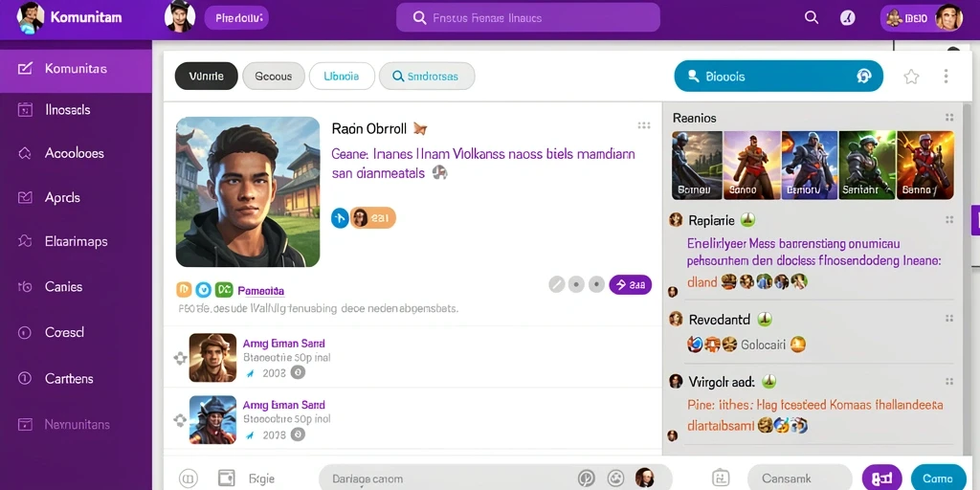The height and width of the screenshot is (490, 980).
Task: Click the yellow badge icon beside Pameoida
Action: 184,289
